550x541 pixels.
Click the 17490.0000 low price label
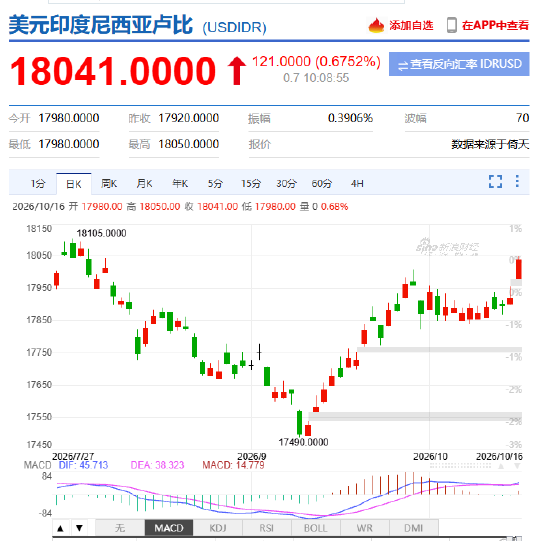pyautogui.click(x=303, y=442)
